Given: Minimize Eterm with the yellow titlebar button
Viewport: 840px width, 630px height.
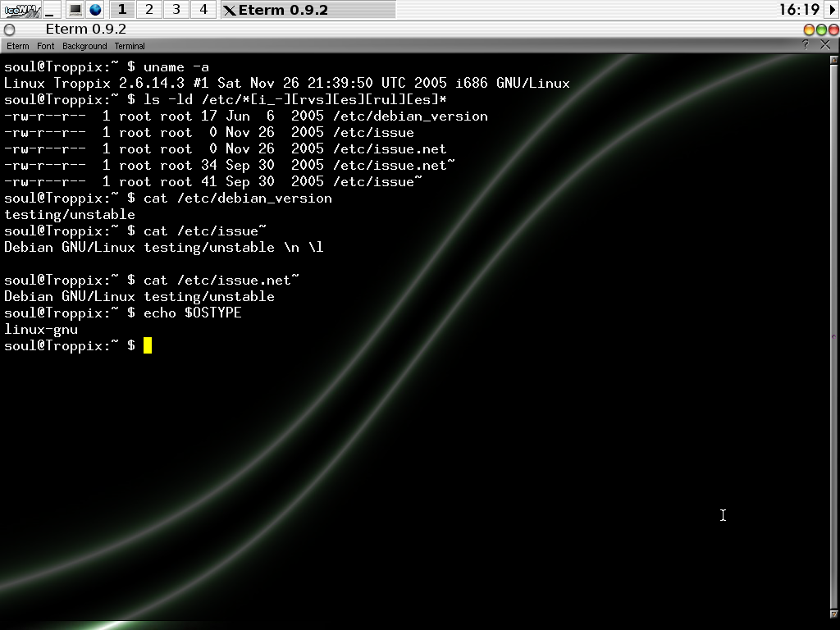Looking at the screenshot, I should [809, 30].
